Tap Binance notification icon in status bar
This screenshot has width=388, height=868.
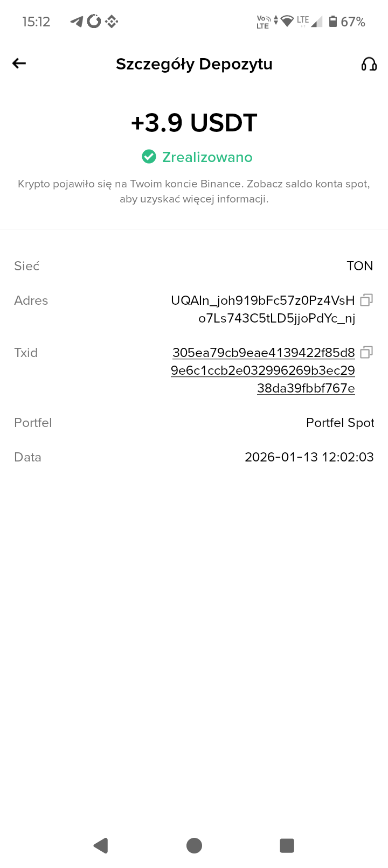pyautogui.click(x=112, y=22)
